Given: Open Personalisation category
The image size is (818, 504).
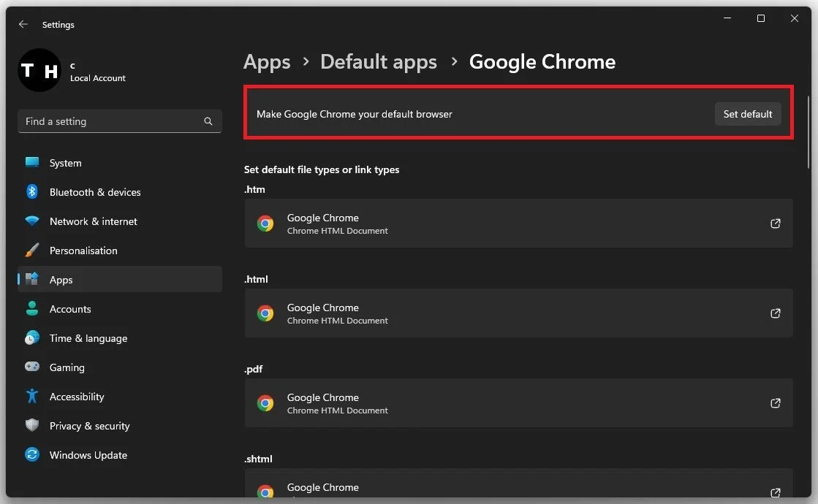Looking at the screenshot, I should pyautogui.click(x=119, y=251).
